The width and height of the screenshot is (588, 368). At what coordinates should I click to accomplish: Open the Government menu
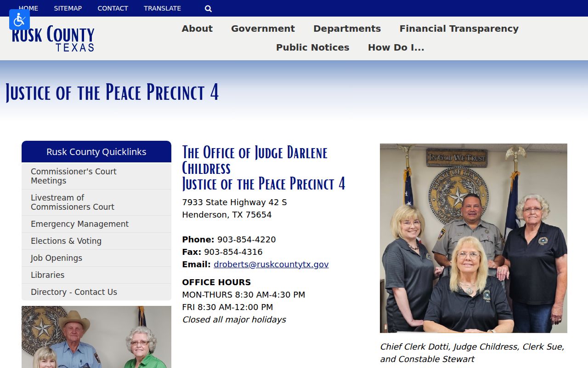pos(263,29)
